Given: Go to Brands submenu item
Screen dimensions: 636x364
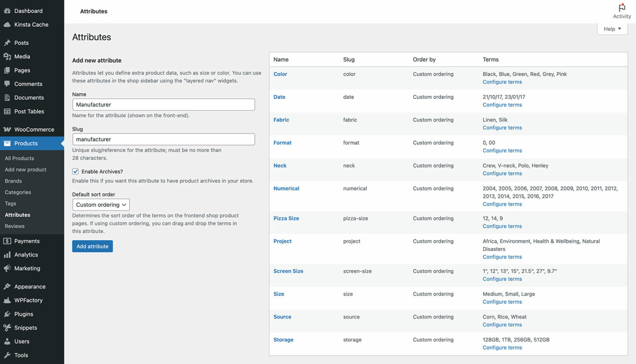Looking at the screenshot, I should pyautogui.click(x=13, y=181).
